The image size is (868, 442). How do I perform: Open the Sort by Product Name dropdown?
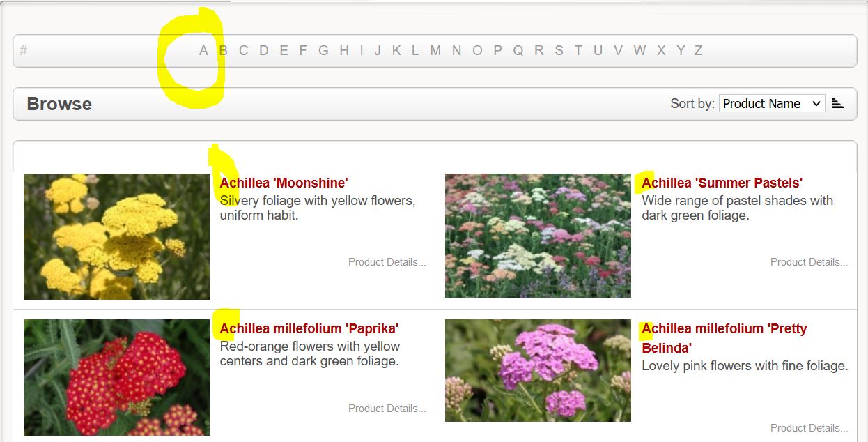pyautogui.click(x=772, y=103)
